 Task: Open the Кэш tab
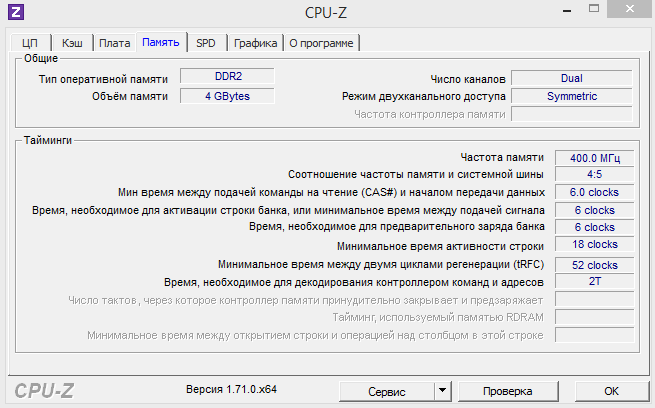(x=72, y=43)
